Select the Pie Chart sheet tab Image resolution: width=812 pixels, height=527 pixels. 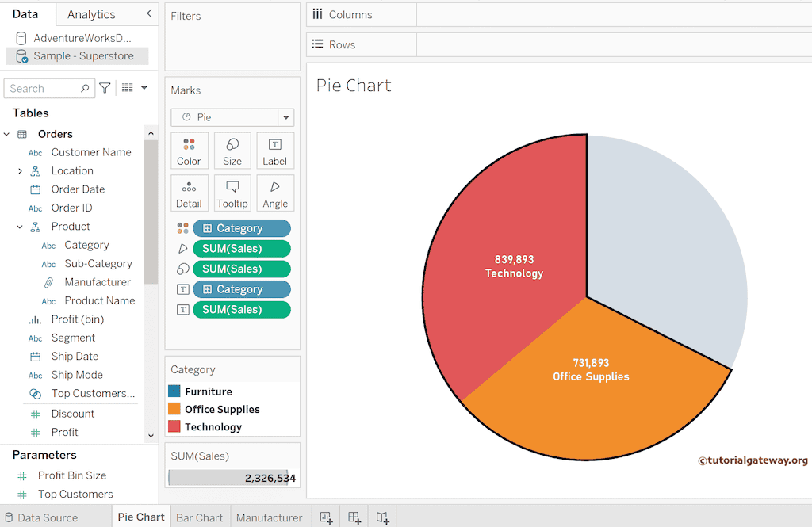click(x=141, y=517)
